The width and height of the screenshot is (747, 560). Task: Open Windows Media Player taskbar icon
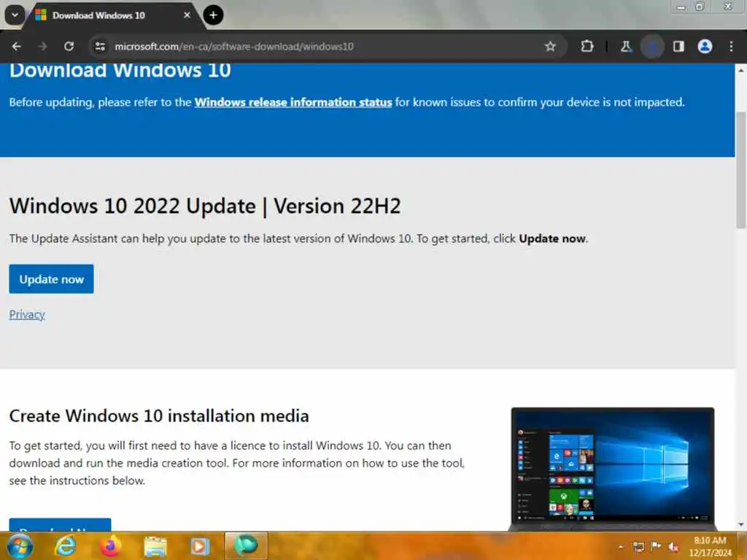click(x=200, y=546)
